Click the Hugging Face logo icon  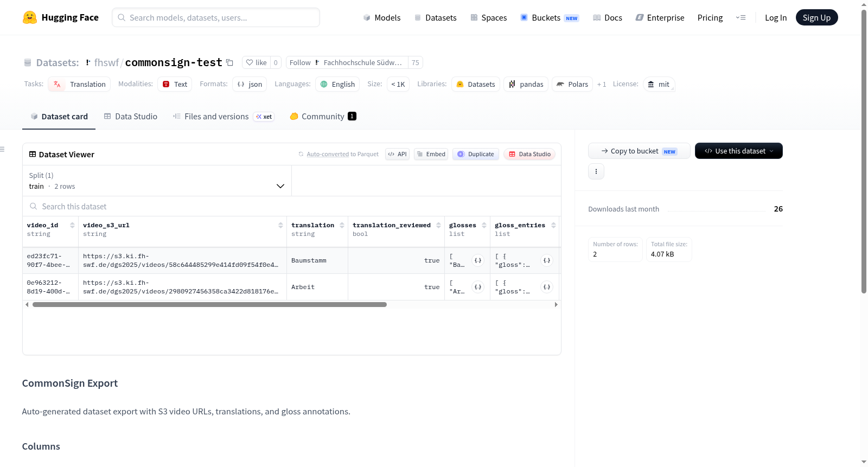click(29, 17)
